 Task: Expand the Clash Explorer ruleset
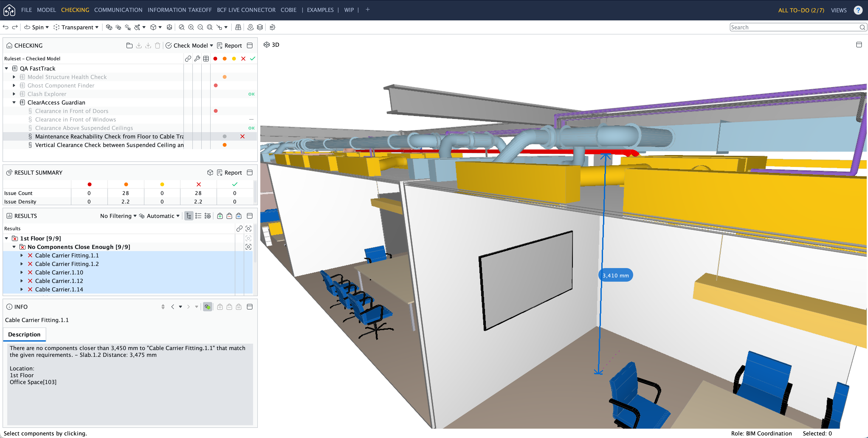(x=14, y=94)
